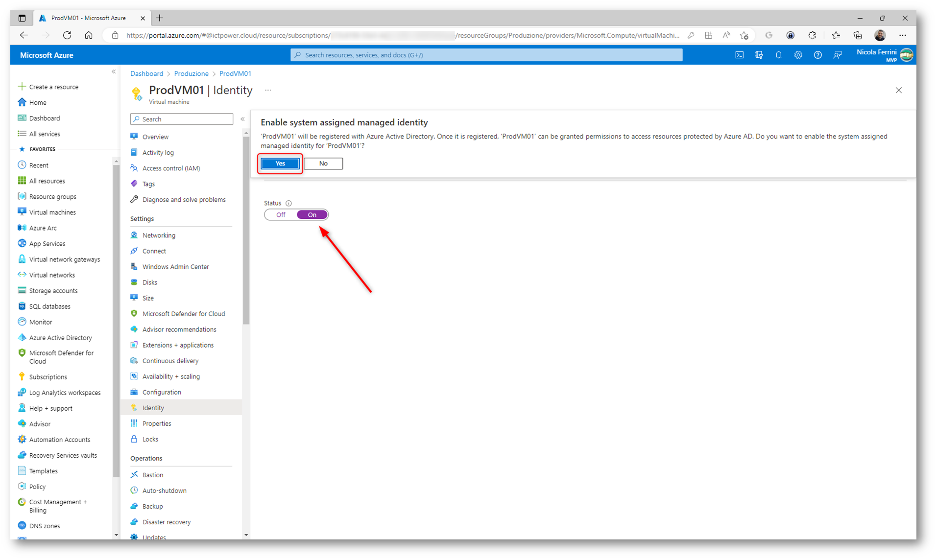Viewport: 937px width, 560px height.
Task: Set Status toggle to On
Action: click(312, 215)
